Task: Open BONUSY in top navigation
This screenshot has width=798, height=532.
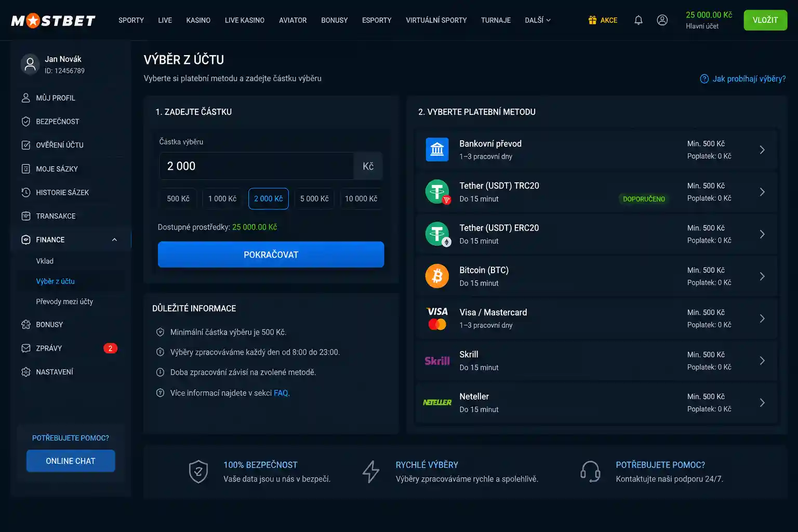Action: coord(334,20)
